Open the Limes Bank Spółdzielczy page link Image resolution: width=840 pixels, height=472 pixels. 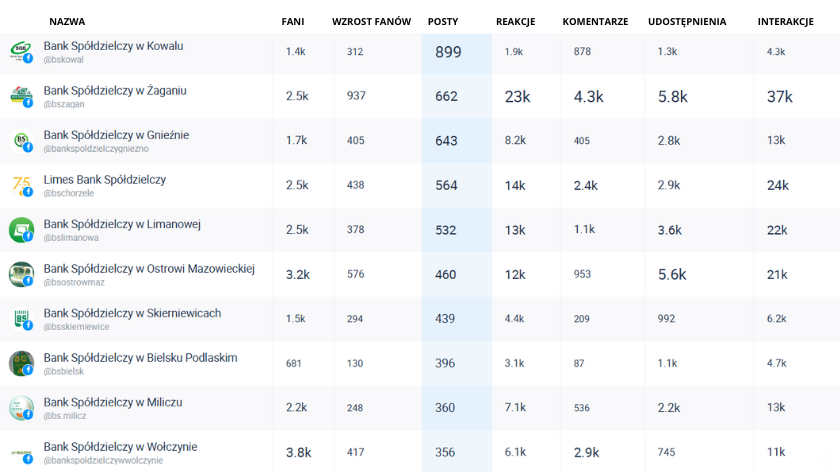click(x=105, y=180)
